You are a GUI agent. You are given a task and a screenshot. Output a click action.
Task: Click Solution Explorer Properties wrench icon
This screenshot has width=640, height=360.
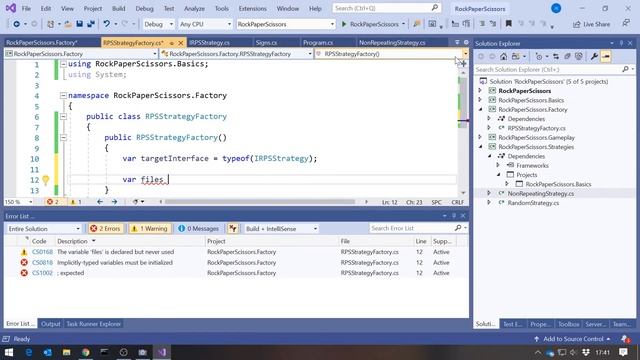[x=594, y=56]
